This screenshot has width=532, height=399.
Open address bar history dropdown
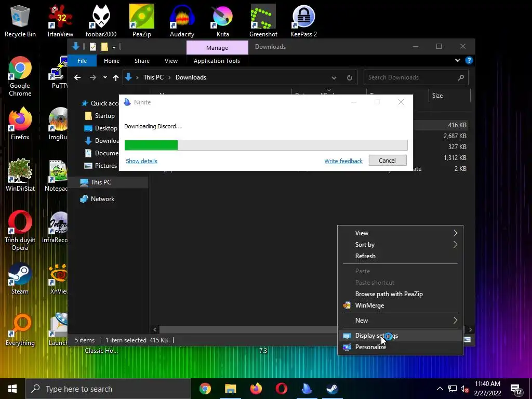click(x=334, y=78)
